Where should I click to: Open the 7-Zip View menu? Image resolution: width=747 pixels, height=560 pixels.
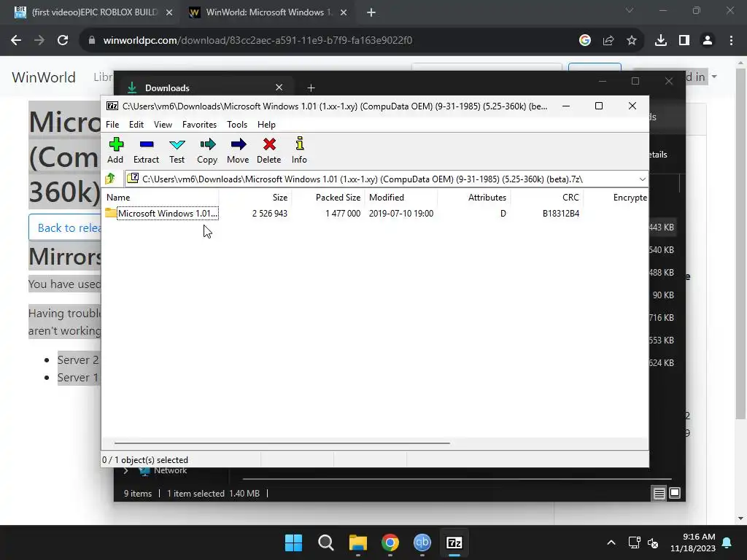[x=163, y=124]
